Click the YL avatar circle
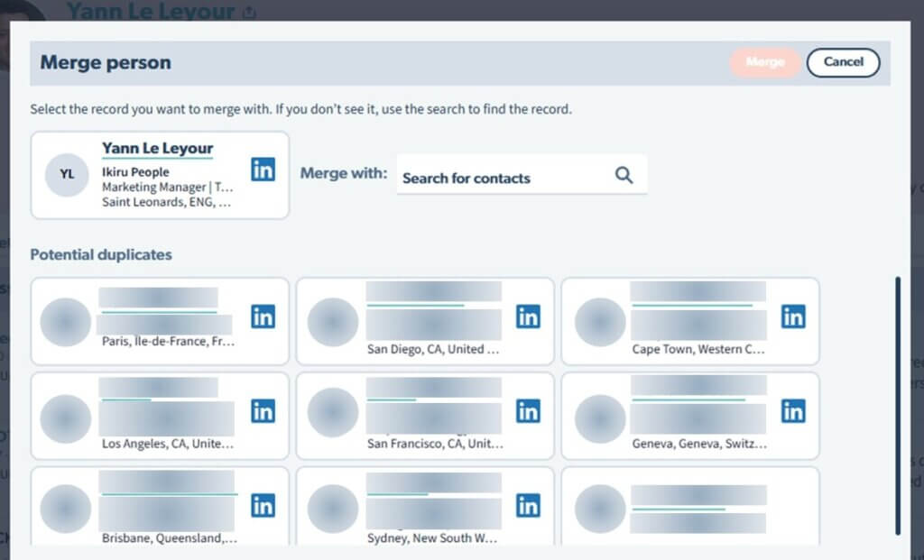Image resolution: width=924 pixels, height=560 pixels. coord(67,175)
